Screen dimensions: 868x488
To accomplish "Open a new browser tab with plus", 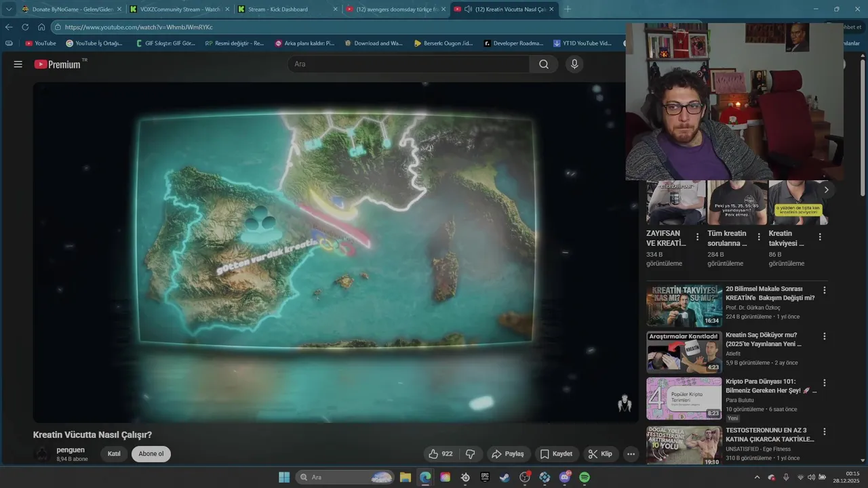I will 568,9.
